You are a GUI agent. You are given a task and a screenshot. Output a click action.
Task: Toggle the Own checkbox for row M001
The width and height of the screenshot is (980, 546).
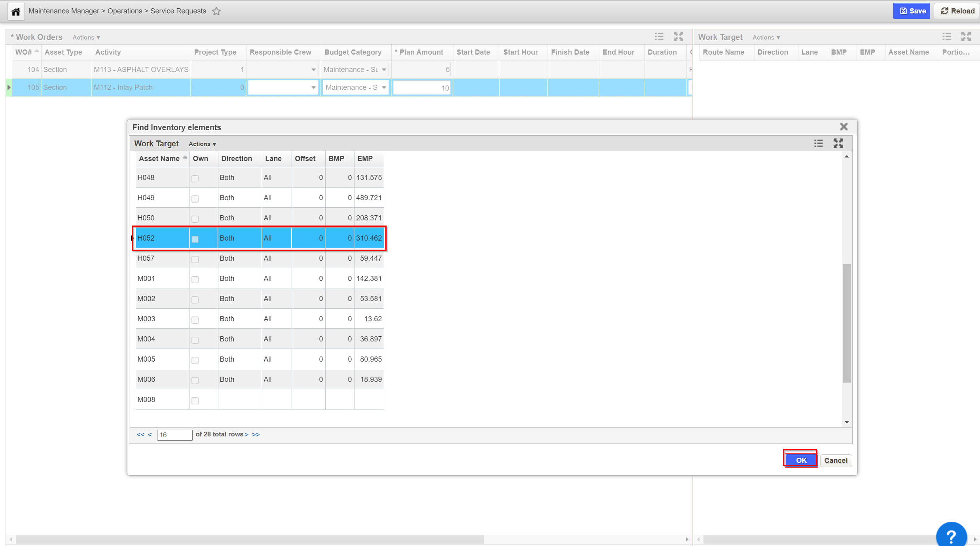tap(195, 279)
